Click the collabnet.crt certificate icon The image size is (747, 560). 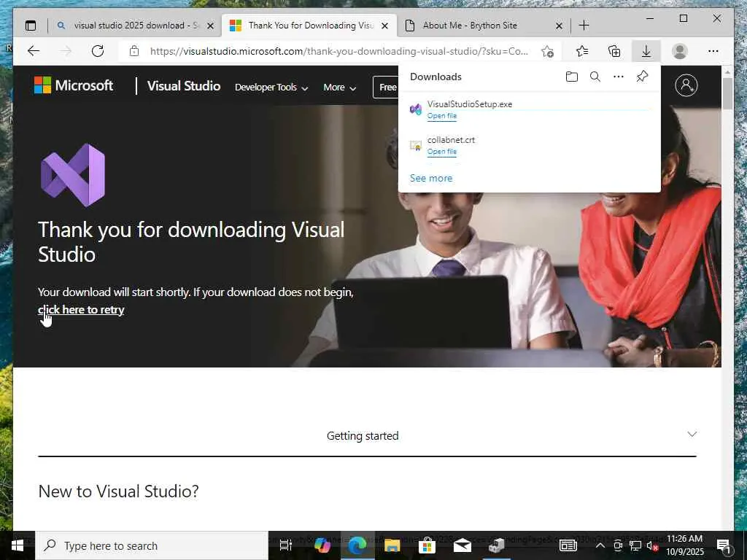click(416, 146)
